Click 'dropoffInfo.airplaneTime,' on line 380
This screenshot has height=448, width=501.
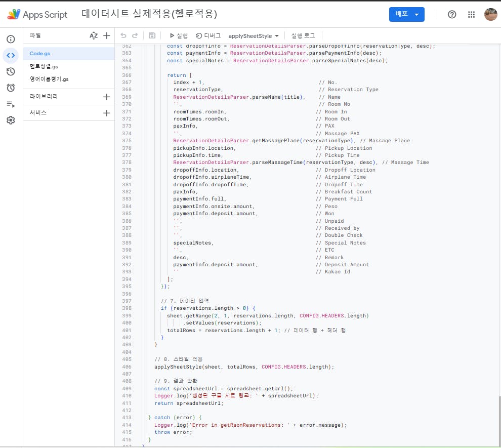[213, 177]
